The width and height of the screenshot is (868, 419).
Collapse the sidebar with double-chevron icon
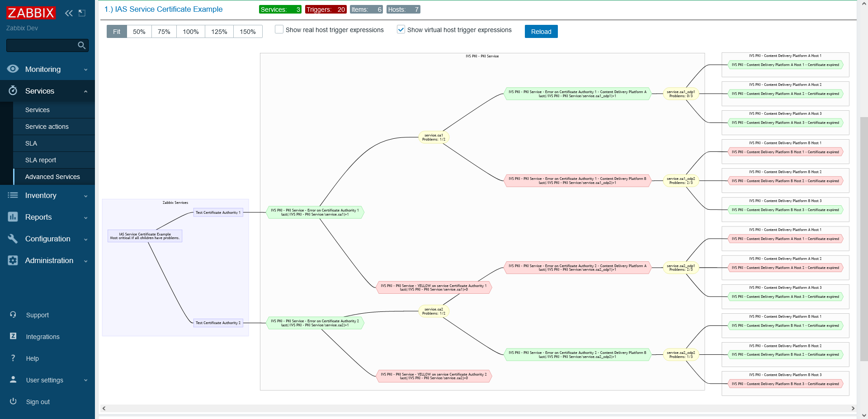(69, 13)
